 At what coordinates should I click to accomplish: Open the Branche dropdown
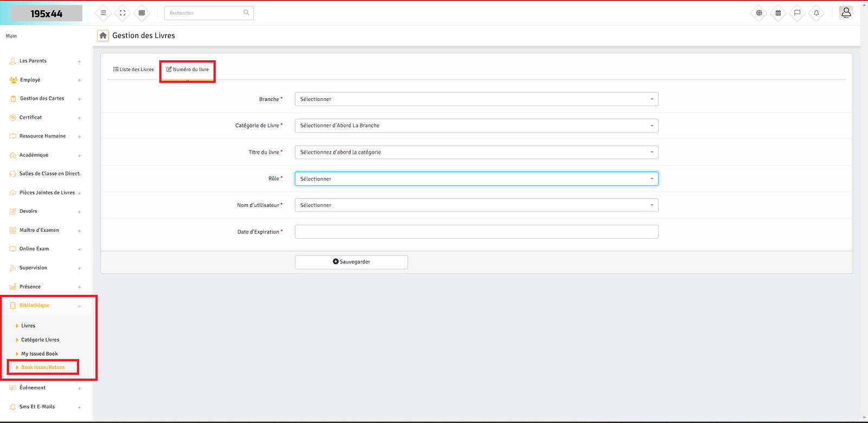[x=476, y=99]
